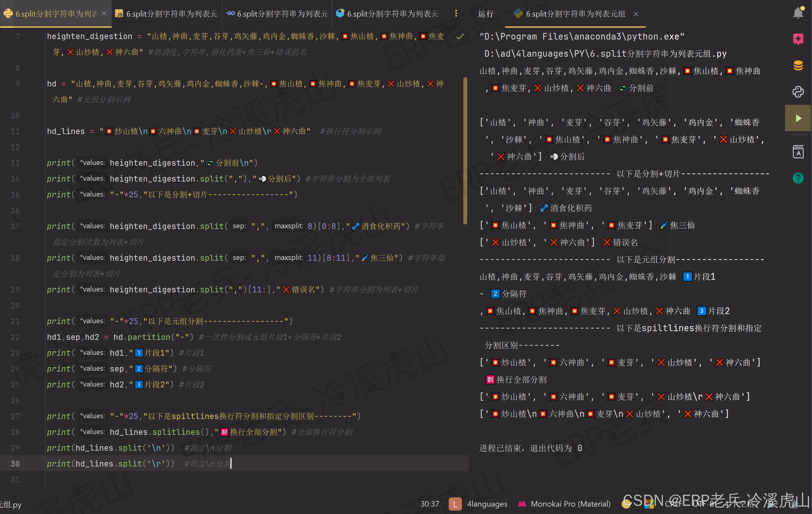Click output text '片段2' in console

coord(719,311)
